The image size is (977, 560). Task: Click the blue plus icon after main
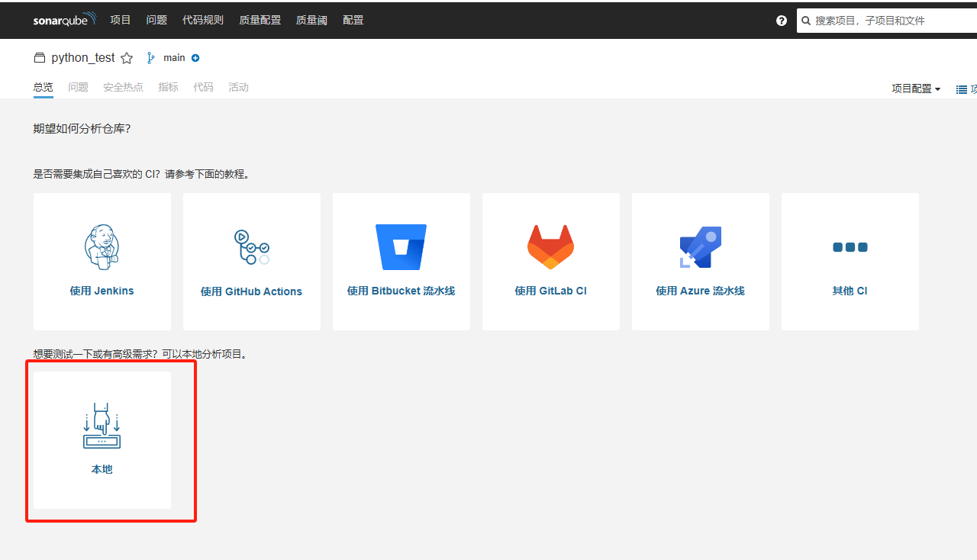tap(195, 58)
